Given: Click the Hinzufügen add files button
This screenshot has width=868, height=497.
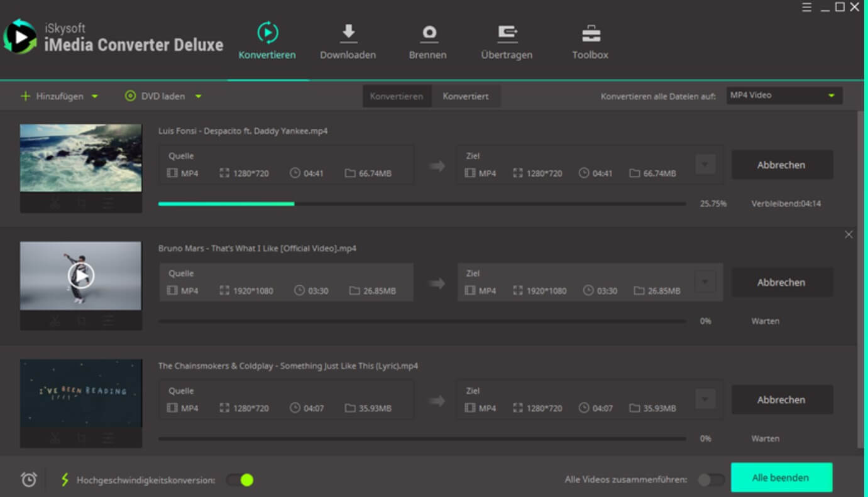Looking at the screenshot, I should (x=52, y=96).
